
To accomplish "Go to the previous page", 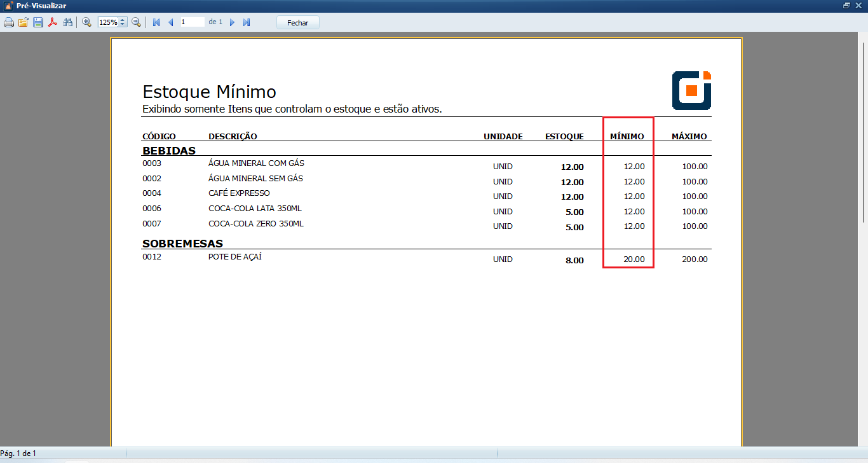I will pyautogui.click(x=170, y=22).
